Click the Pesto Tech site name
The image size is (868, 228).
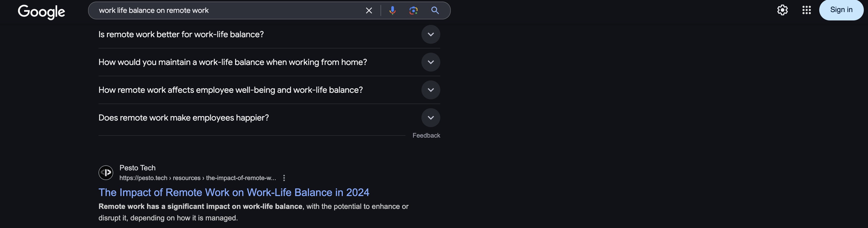click(x=138, y=168)
